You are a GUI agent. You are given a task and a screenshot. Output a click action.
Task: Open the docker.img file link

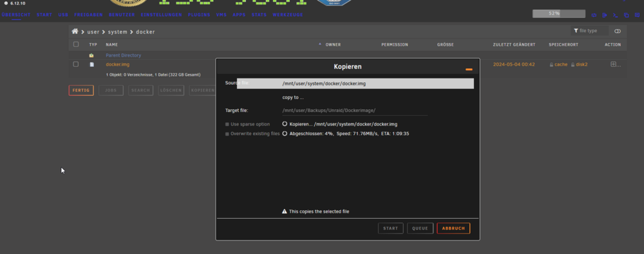[117, 64]
